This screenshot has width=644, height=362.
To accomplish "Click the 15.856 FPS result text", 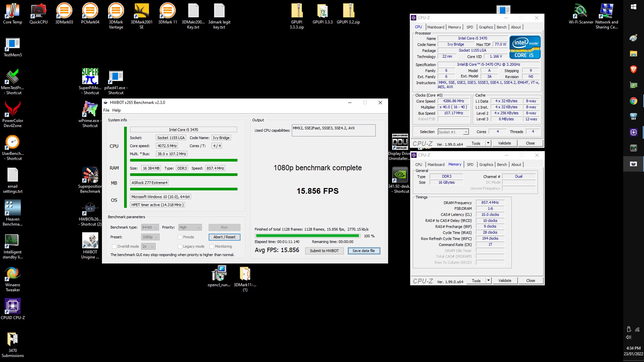I will (x=317, y=191).
